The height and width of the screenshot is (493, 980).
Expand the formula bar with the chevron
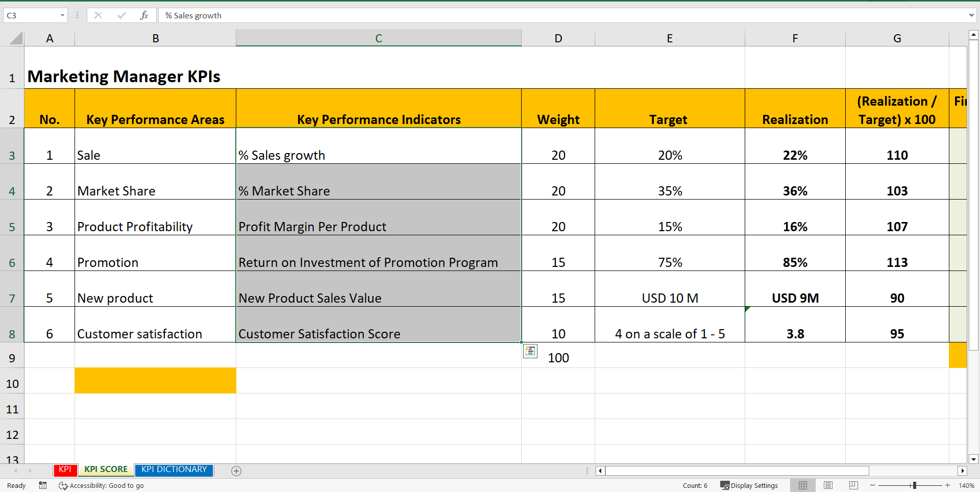point(971,15)
